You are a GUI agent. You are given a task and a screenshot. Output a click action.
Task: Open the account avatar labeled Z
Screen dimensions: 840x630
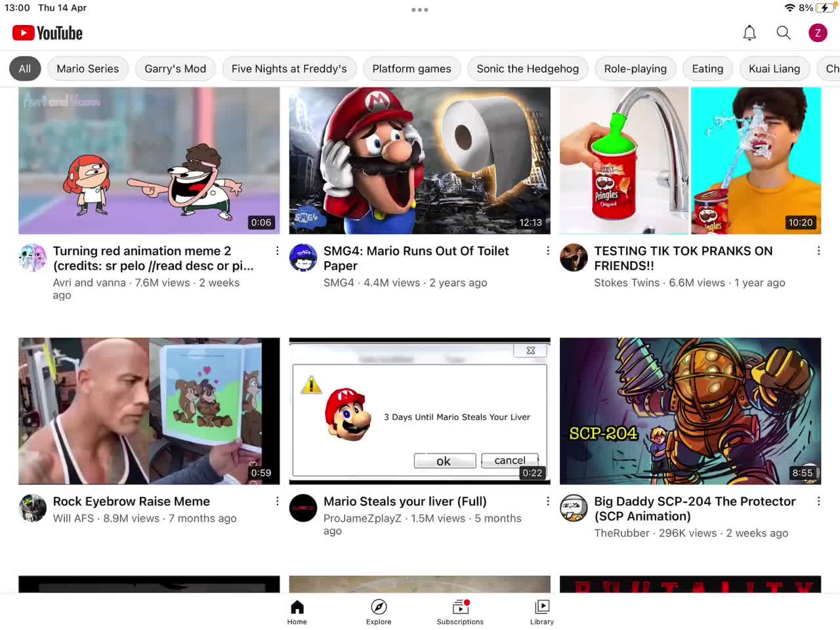coord(818,33)
